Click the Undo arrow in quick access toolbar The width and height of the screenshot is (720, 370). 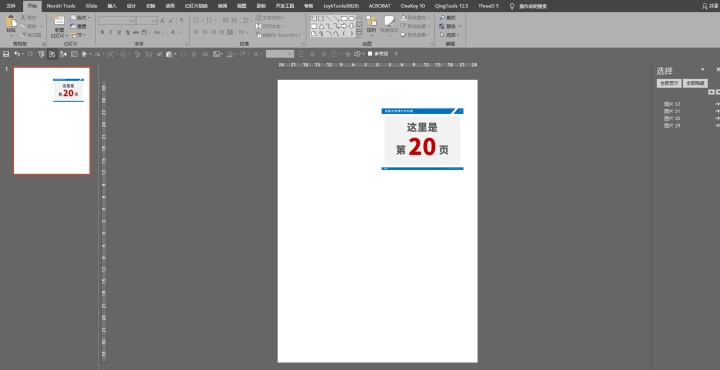pyautogui.click(x=17, y=54)
